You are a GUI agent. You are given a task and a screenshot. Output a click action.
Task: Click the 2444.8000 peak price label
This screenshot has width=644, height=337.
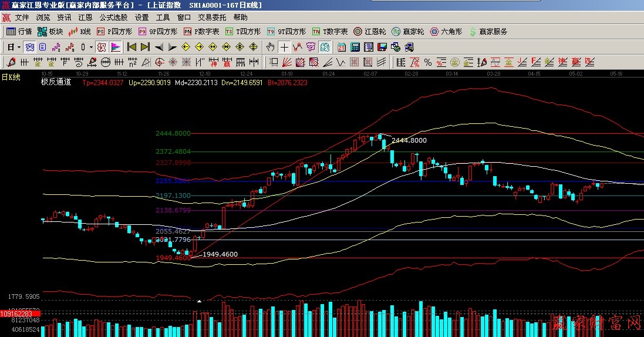409,140
